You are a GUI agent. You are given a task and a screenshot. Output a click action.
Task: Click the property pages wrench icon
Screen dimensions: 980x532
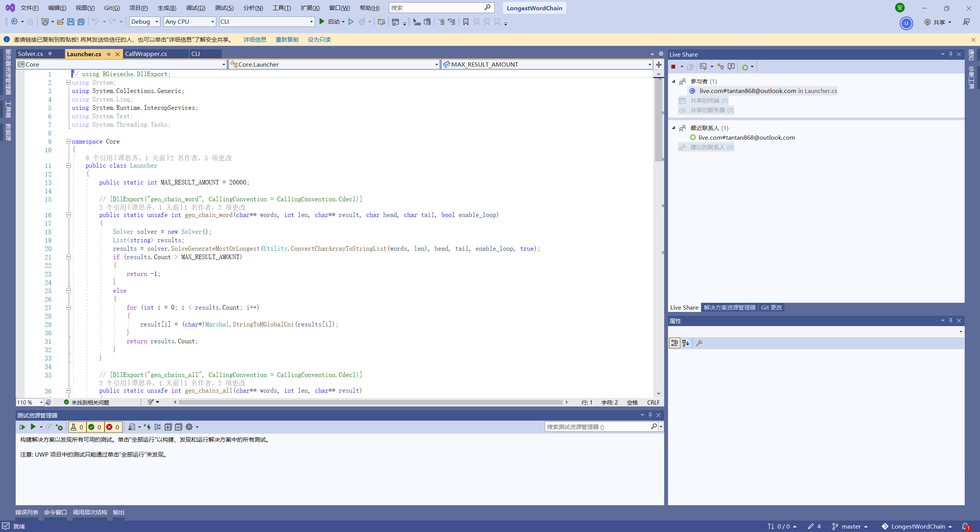(699, 343)
